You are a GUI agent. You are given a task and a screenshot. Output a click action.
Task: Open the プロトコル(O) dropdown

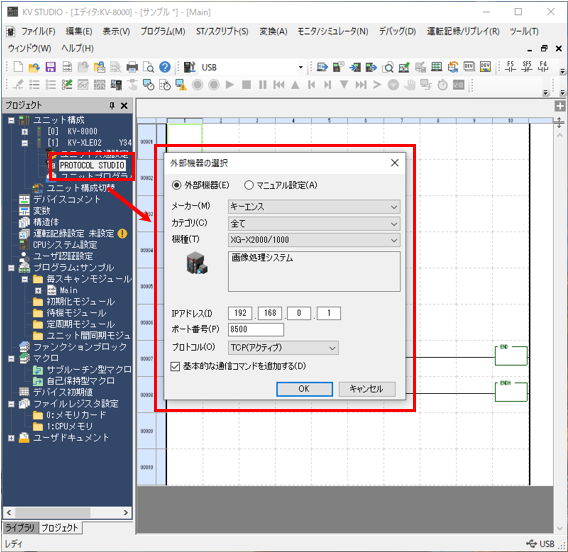[x=283, y=348]
